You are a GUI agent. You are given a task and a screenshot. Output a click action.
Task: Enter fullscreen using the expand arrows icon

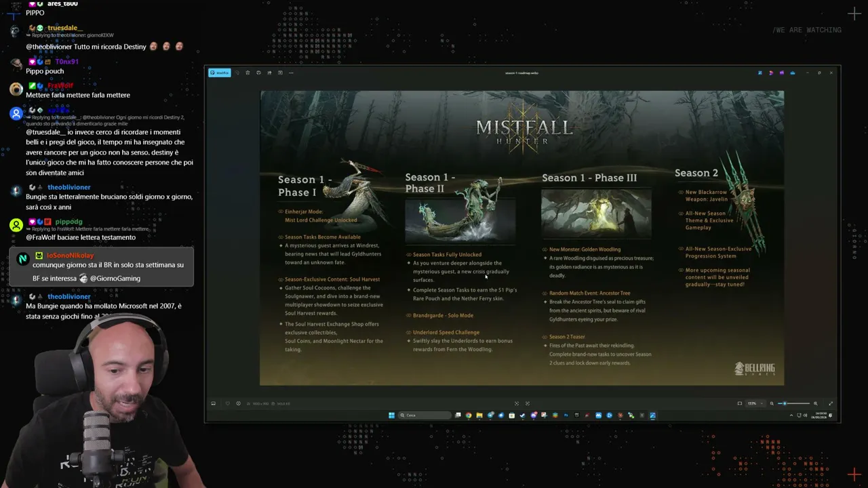click(x=831, y=403)
